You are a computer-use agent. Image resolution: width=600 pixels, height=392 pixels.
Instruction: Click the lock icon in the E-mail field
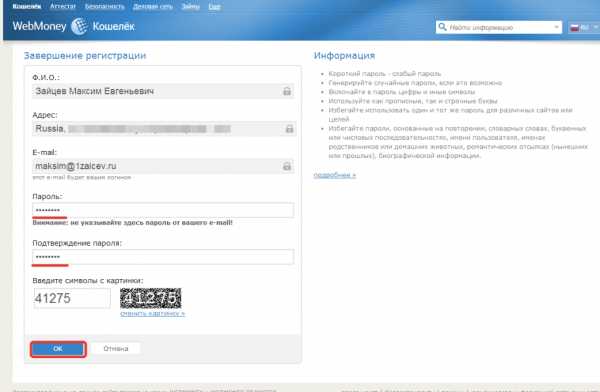coord(287,166)
